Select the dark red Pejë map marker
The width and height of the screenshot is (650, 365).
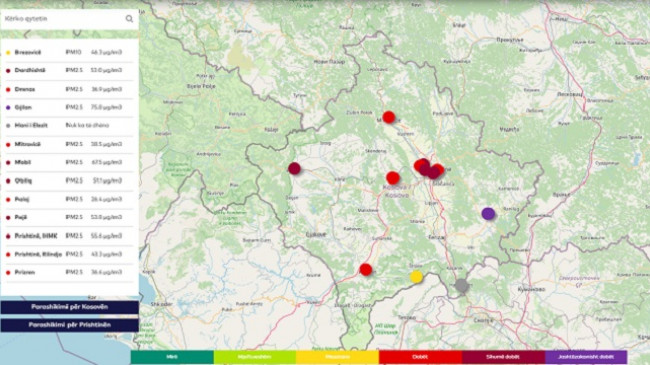pos(294,168)
